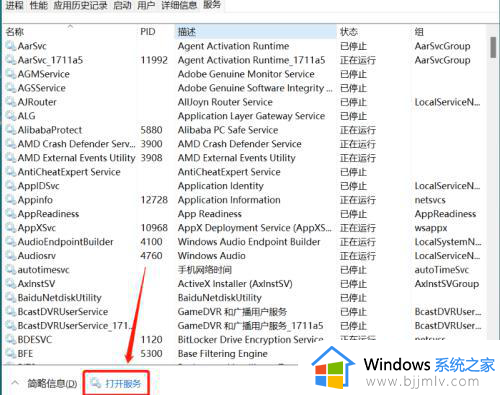Screen dimensions: 500x395
Task: Select the AlibabaProtect service name
Action: [50, 130]
